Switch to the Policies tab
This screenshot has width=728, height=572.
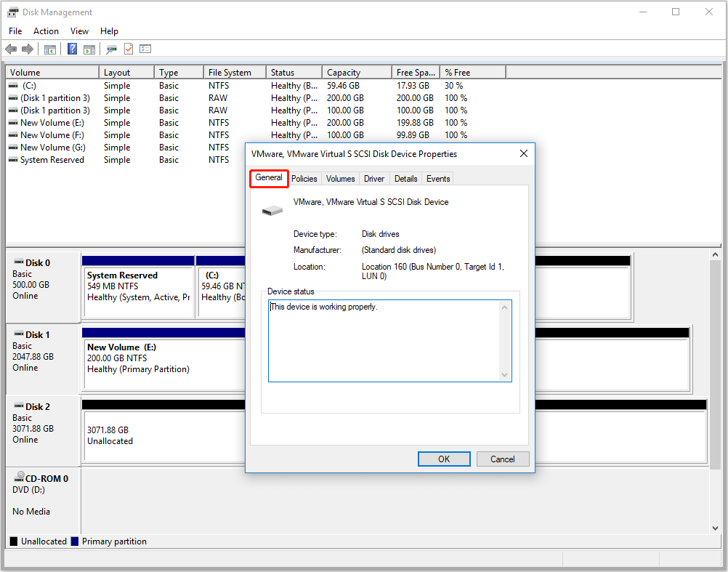pos(304,179)
